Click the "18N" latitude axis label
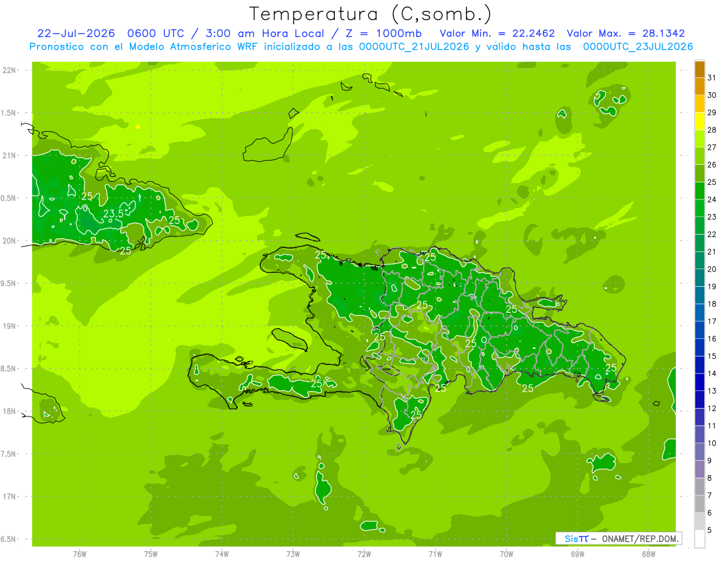The image size is (728, 562). coord(9,411)
